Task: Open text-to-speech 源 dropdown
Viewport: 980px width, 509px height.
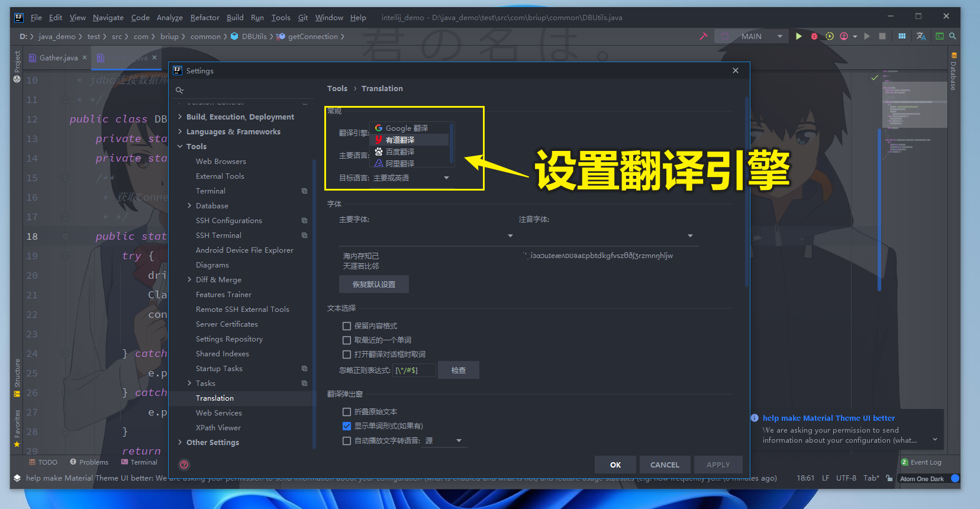Action: [x=443, y=441]
